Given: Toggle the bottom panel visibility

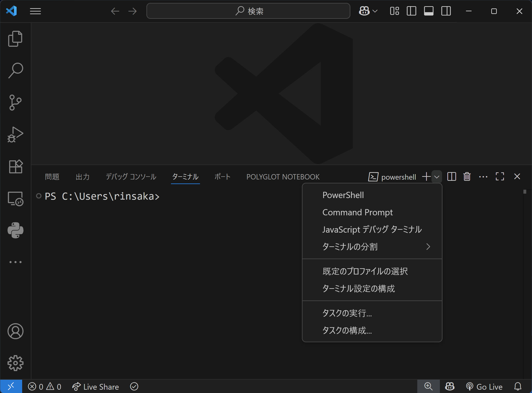Looking at the screenshot, I should pyautogui.click(x=429, y=11).
